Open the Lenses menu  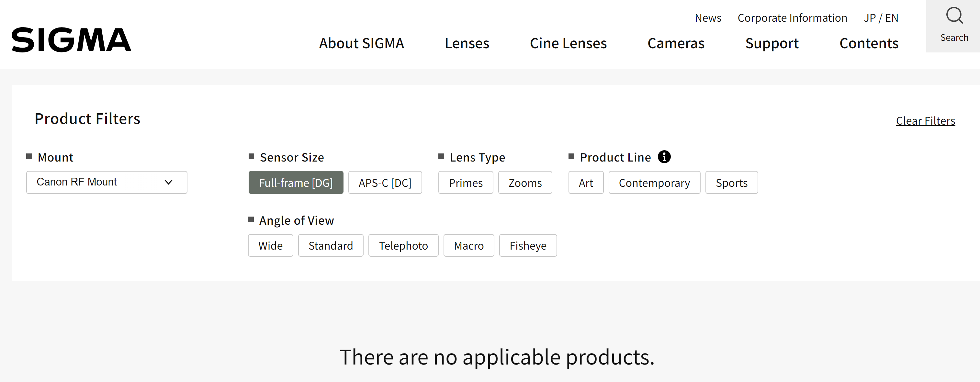coord(467,43)
